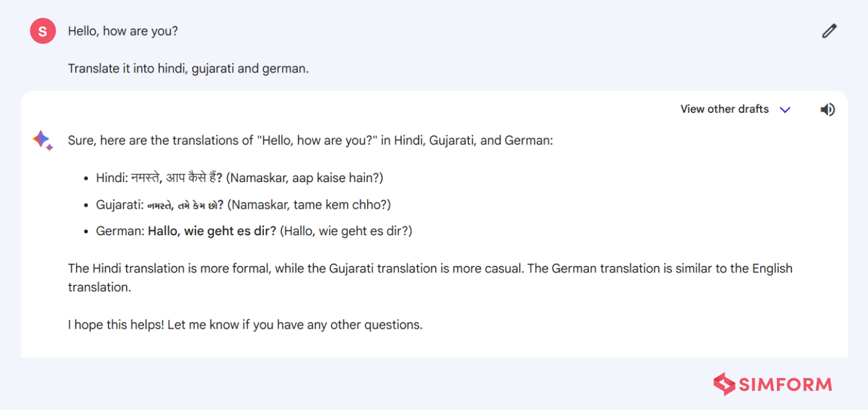The width and height of the screenshot is (868, 410).
Task: Click the pencil icon to edit prompt
Action: pyautogui.click(x=829, y=31)
